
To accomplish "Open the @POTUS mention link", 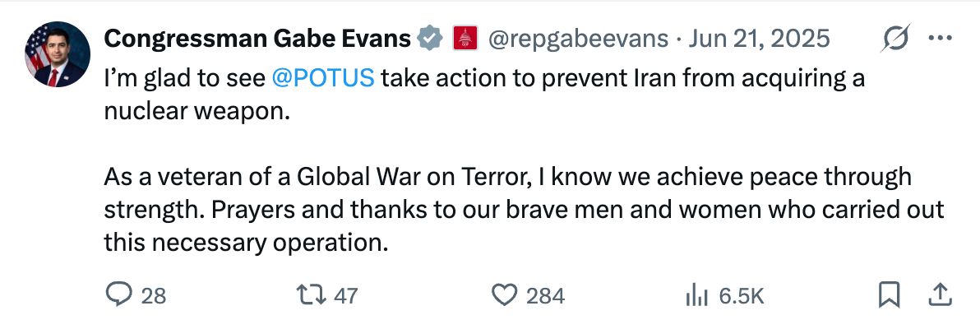I will (323, 79).
